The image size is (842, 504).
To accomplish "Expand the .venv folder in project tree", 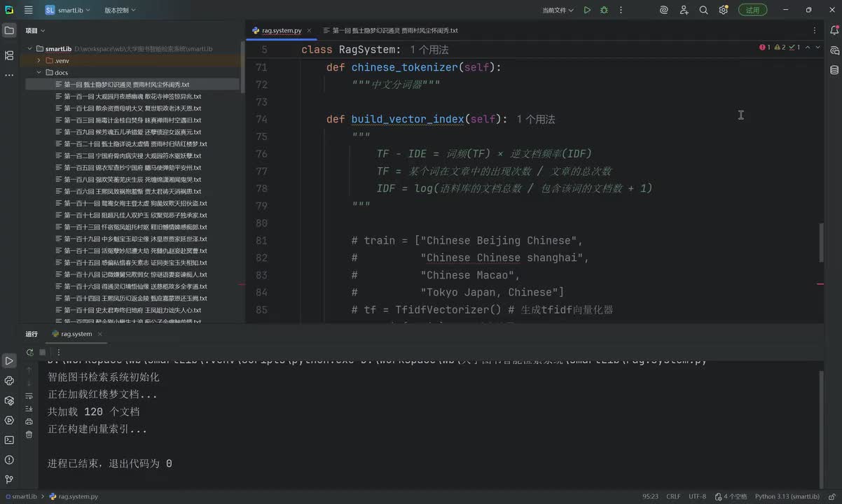I will tap(39, 61).
